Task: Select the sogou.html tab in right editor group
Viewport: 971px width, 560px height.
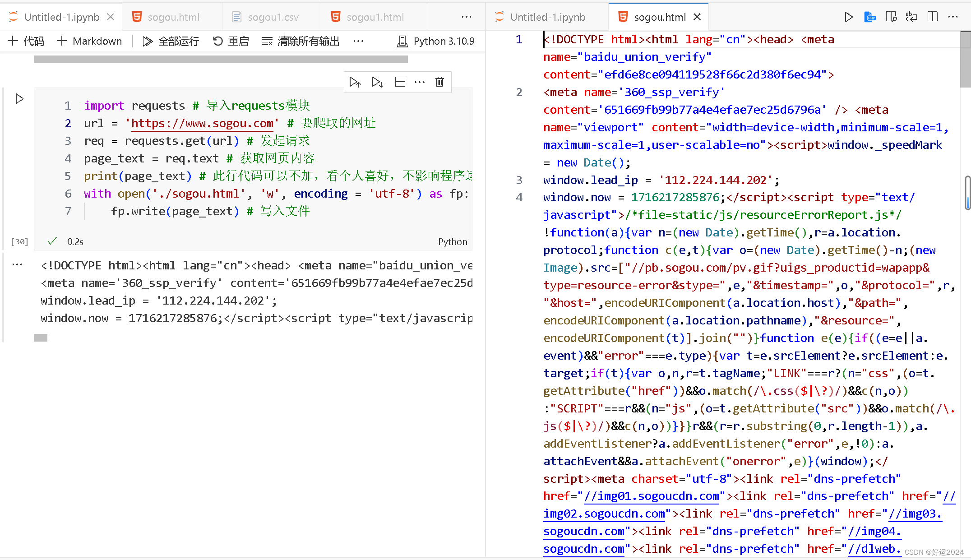Action: (x=659, y=17)
